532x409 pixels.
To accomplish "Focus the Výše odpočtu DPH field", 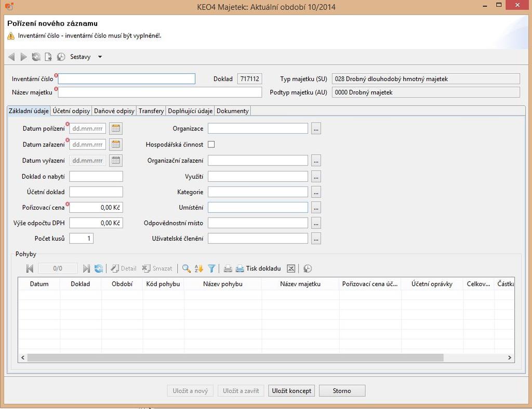I will tap(96, 223).
